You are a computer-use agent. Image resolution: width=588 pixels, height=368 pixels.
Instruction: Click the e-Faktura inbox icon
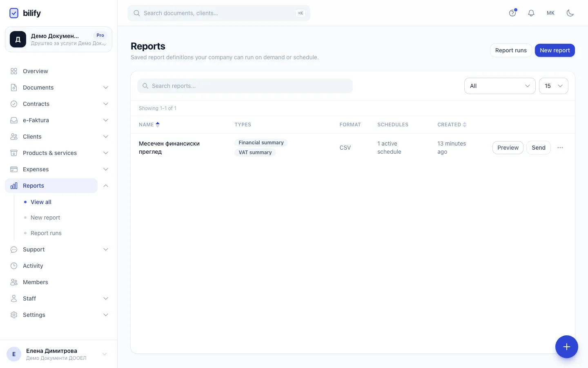tap(14, 120)
